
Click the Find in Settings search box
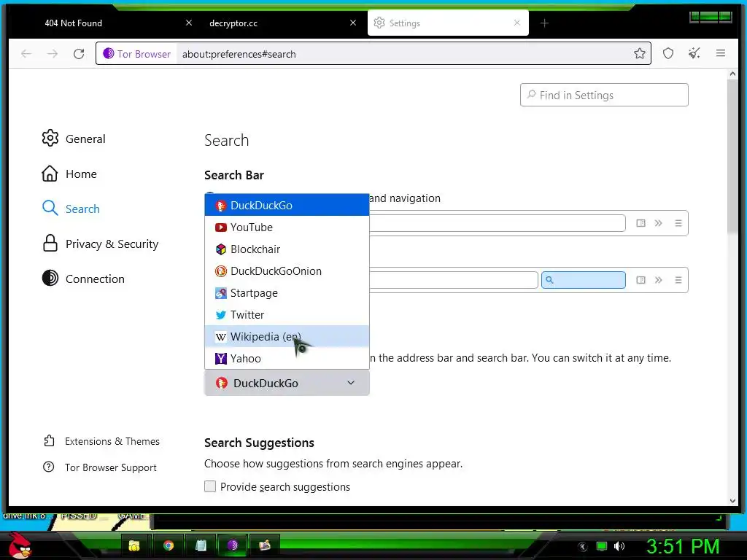[x=604, y=96]
